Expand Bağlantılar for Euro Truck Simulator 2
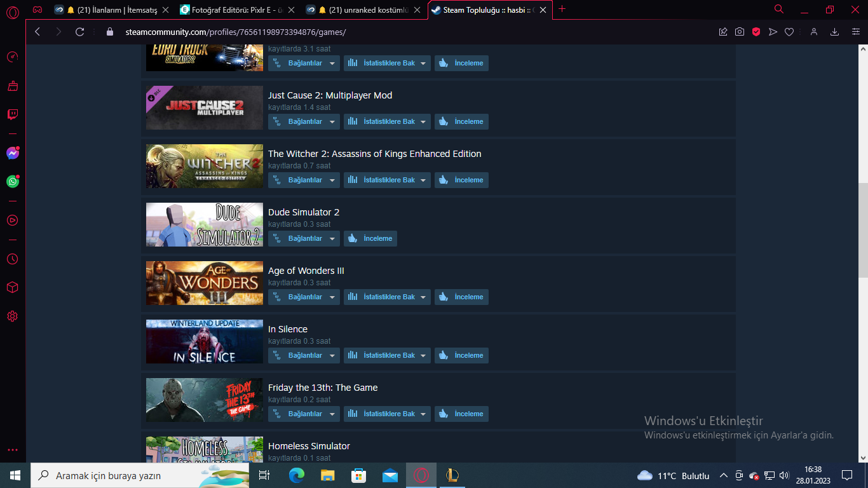The height and width of the screenshot is (488, 868). [x=304, y=63]
